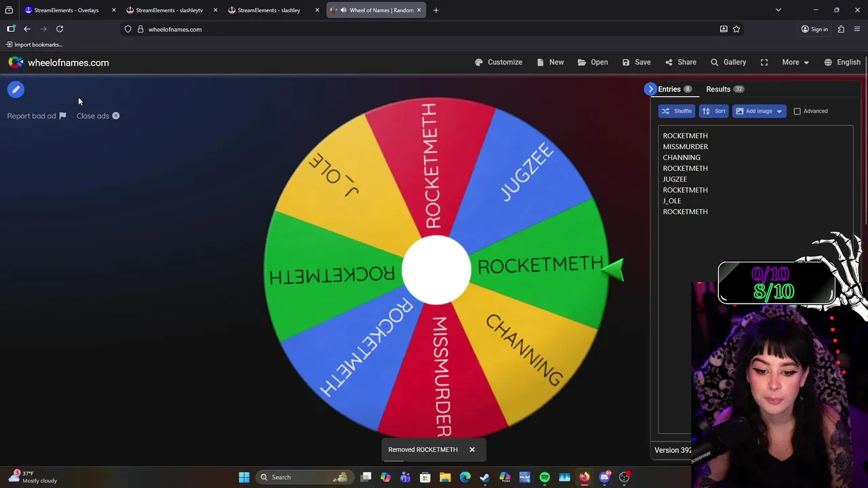Open Steam from taskbar

(x=485, y=477)
